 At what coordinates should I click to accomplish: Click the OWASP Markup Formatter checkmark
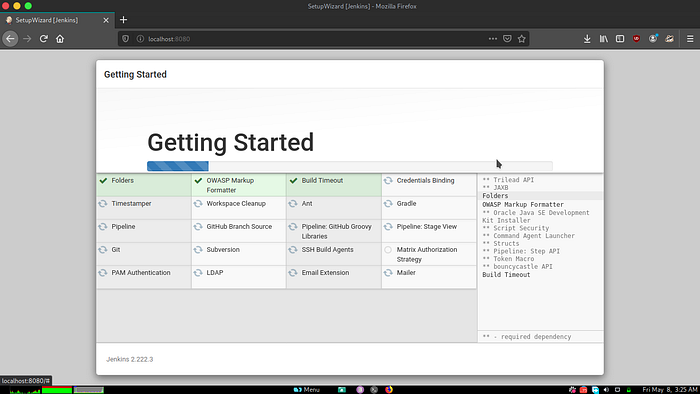(x=198, y=181)
